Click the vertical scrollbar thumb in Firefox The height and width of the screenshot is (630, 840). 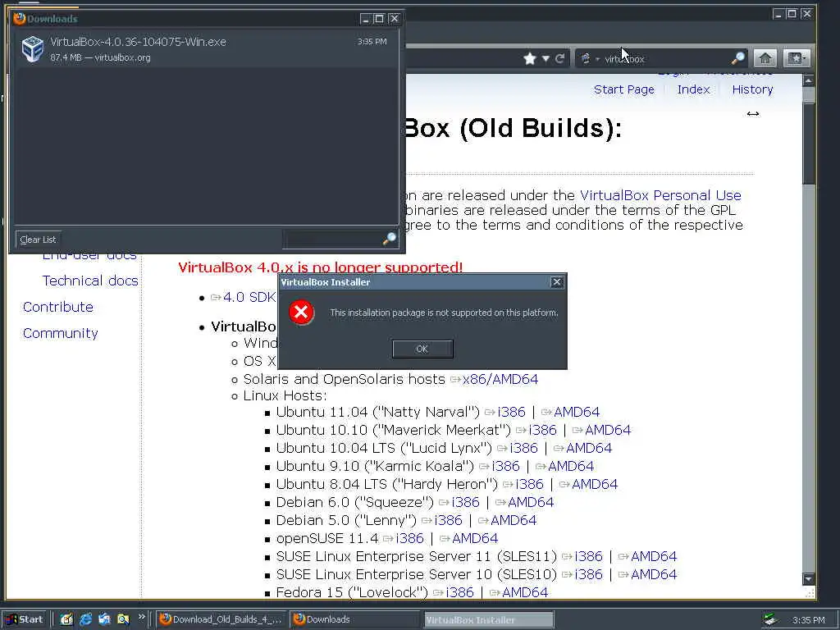pyautogui.click(x=808, y=143)
